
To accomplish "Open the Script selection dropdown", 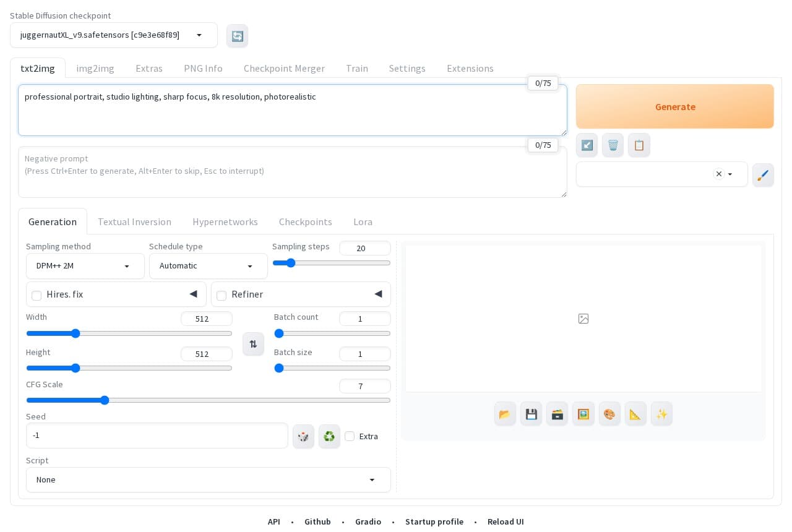I will [209, 480].
